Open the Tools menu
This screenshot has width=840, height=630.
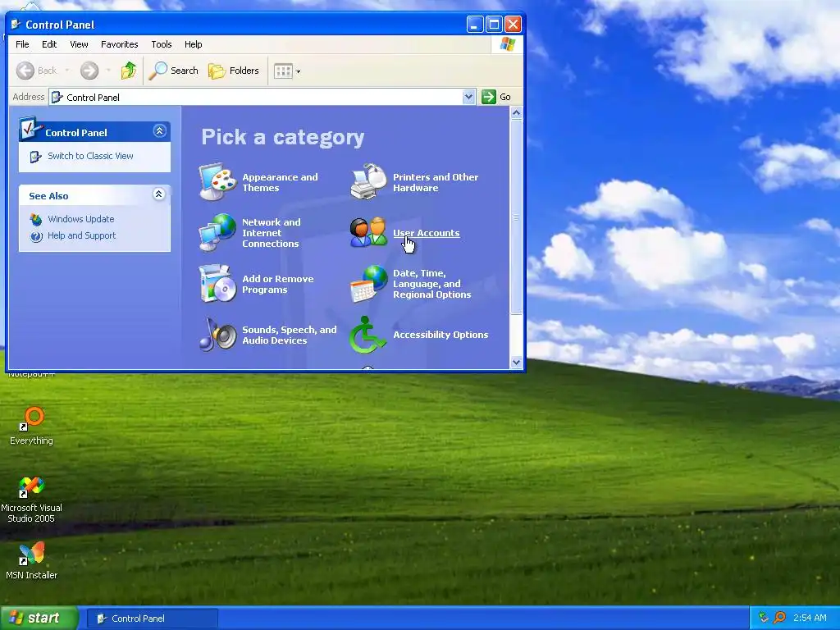[162, 44]
